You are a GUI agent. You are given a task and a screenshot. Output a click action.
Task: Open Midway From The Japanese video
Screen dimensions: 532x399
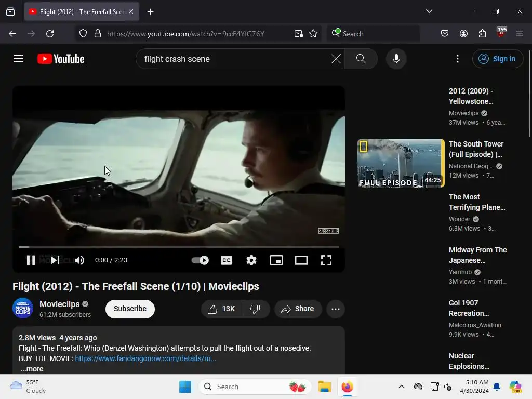coord(477,255)
